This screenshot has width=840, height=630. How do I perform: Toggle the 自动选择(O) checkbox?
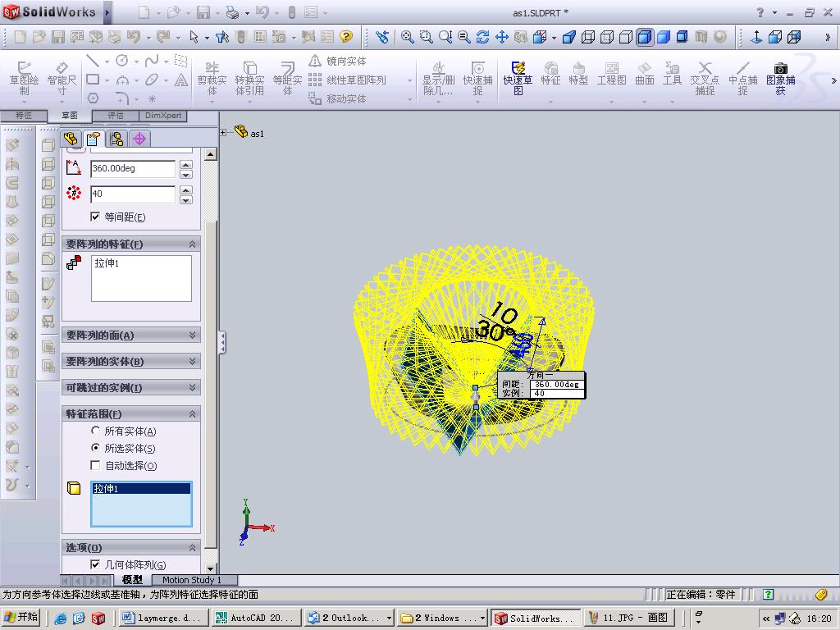(95, 465)
